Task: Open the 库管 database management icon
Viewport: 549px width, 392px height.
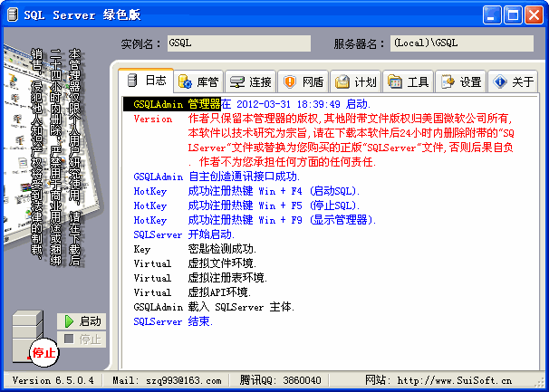Action: (186, 81)
